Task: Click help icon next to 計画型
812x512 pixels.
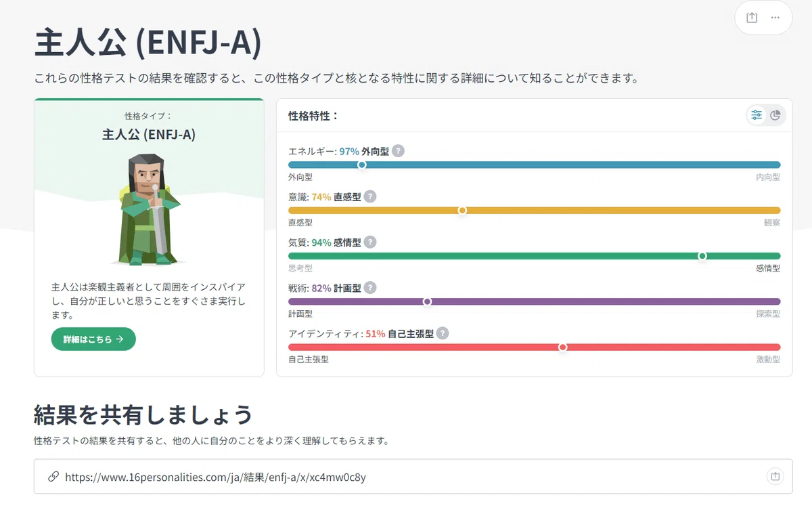Action: (370, 288)
